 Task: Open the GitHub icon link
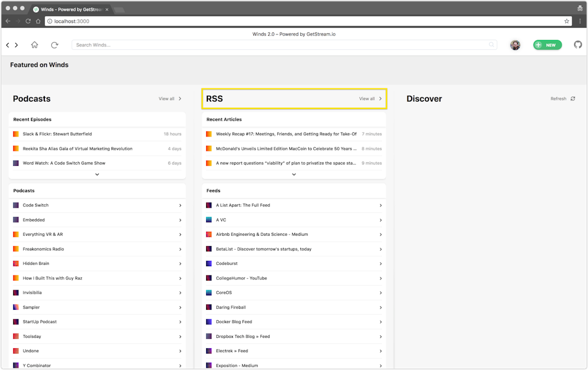coord(578,45)
